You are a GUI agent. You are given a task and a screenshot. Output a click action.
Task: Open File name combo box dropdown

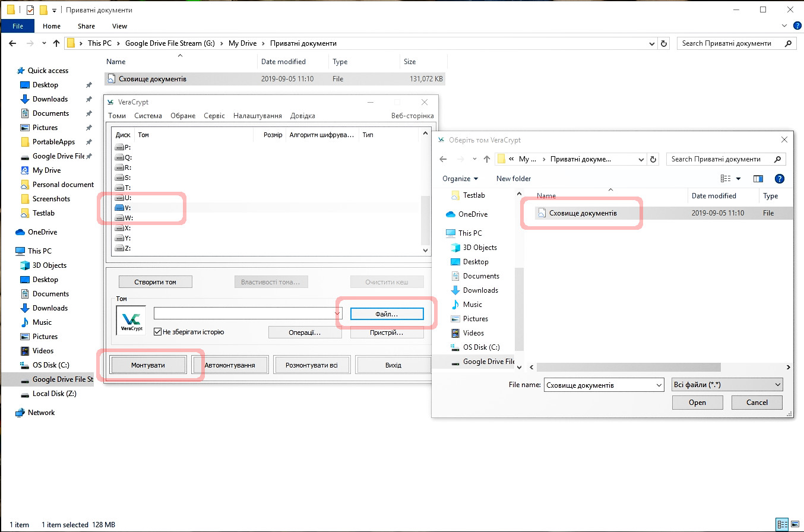pos(659,385)
